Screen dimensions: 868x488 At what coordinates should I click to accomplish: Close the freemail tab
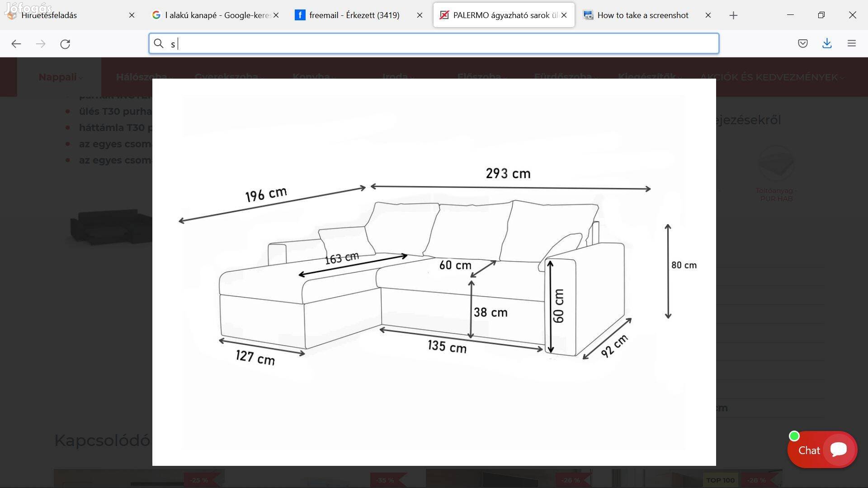(420, 15)
